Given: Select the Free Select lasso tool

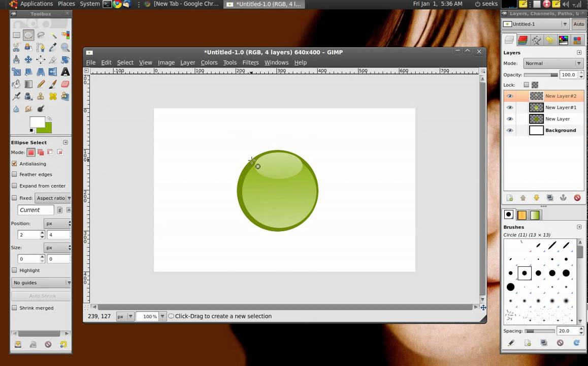Looking at the screenshot, I should click(41, 35).
